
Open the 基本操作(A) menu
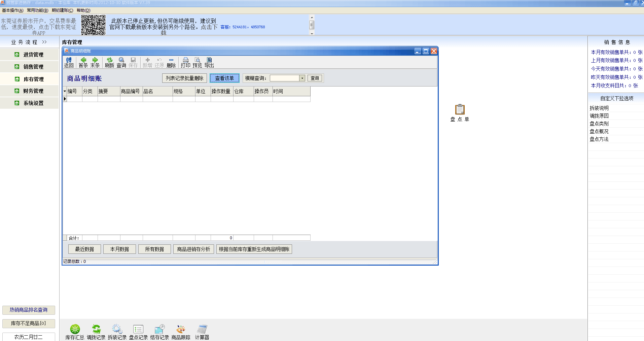pyautogui.click(x=13, y=10)
